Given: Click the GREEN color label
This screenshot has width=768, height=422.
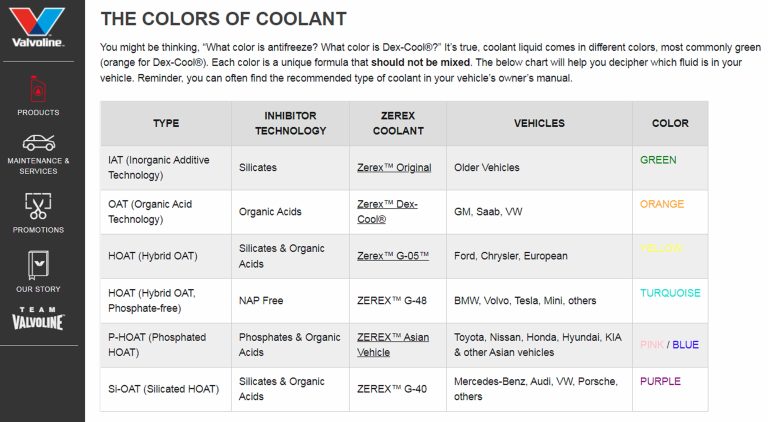Looking at the screenshot, I should point(658,160).
